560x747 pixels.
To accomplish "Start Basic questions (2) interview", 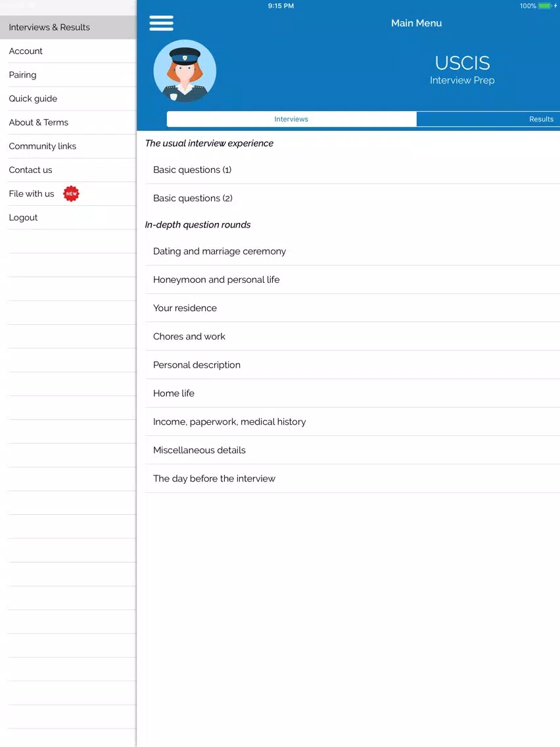I will (x=352, y=198).
